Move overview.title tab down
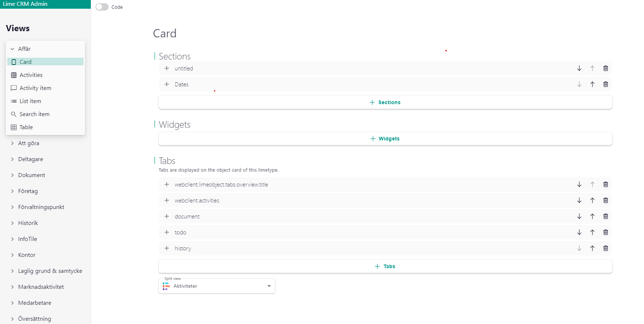 [x=579, y=184]
